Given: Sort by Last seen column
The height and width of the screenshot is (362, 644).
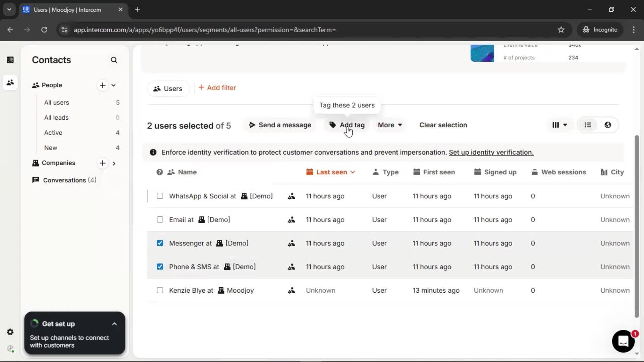Looking at the screenshot, I should (330, 172).
